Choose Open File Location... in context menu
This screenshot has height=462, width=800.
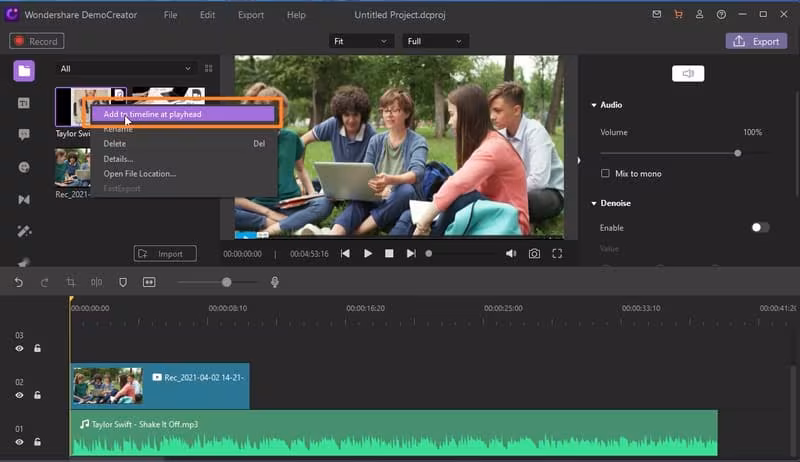(184, 174)
